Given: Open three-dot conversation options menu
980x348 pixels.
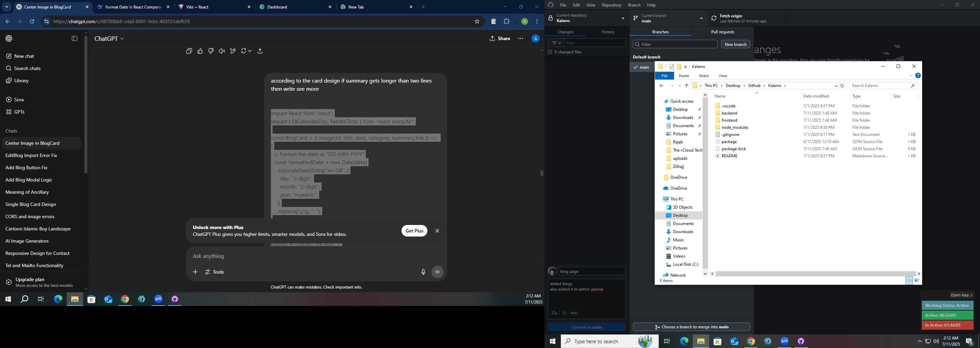Looking at the screenshot, I should [520, 38].
